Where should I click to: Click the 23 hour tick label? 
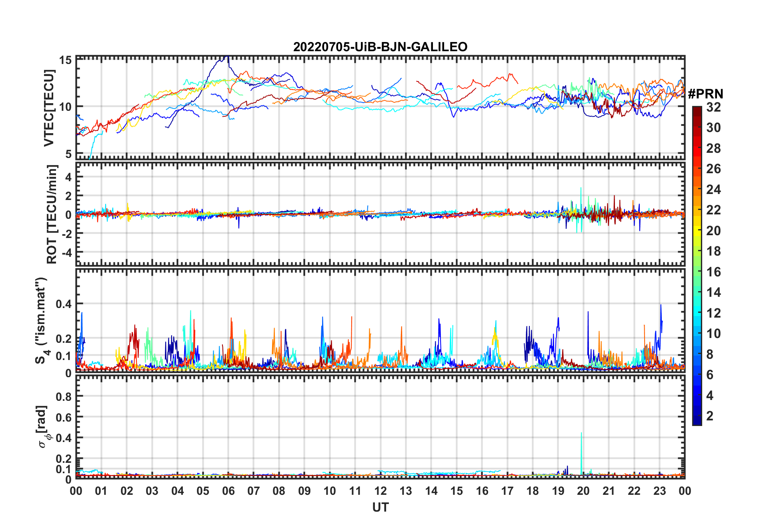tap(659, 491)
